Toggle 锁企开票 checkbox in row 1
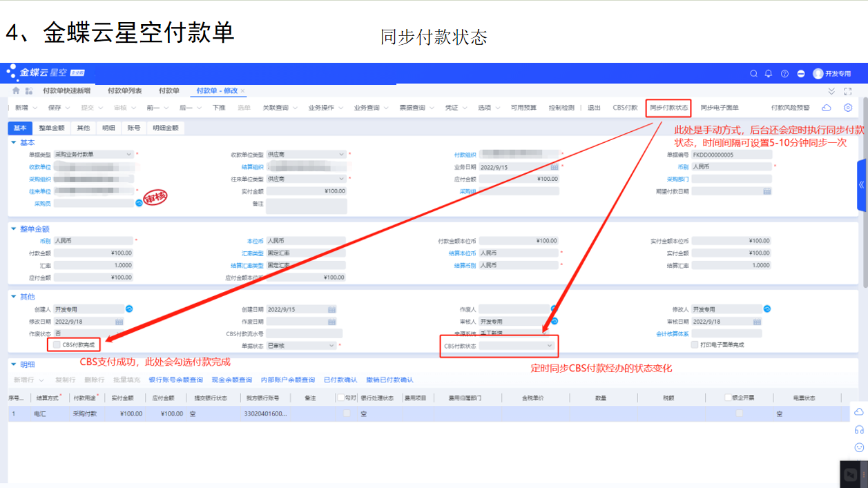 [739, 413]
